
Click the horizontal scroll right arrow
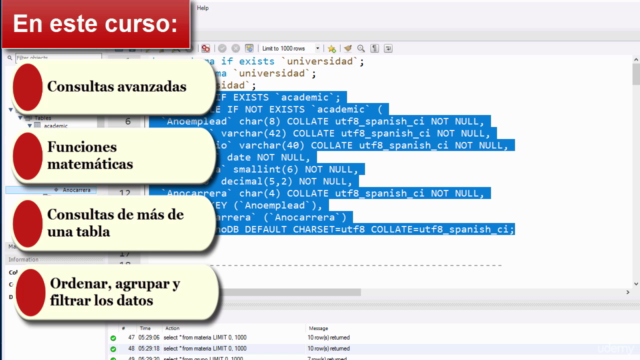click(x=628, y=292)
